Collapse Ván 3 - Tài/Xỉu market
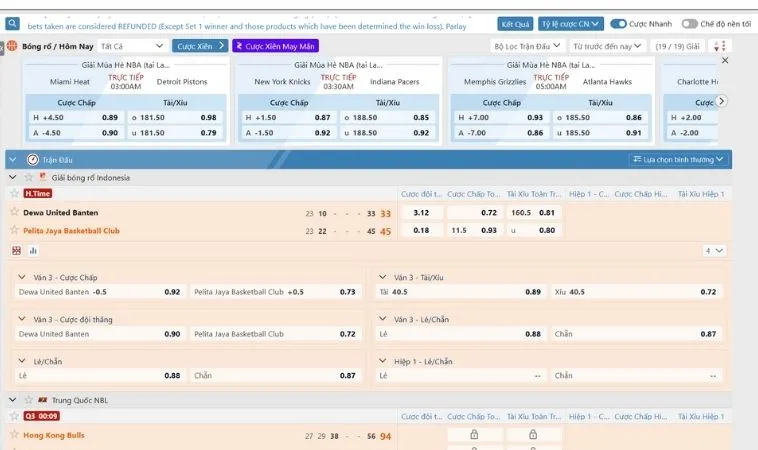The width and height of the screenshot is (758, 450). click(382, 277)
